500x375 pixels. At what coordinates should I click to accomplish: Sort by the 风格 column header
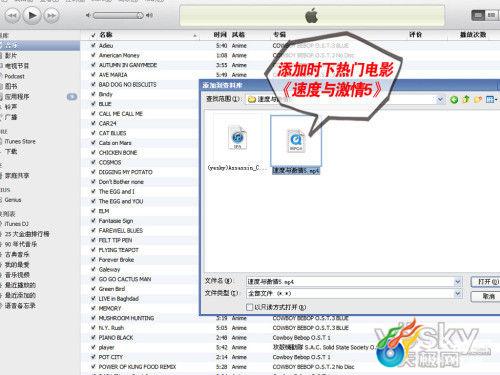click(x=238, y=35)
